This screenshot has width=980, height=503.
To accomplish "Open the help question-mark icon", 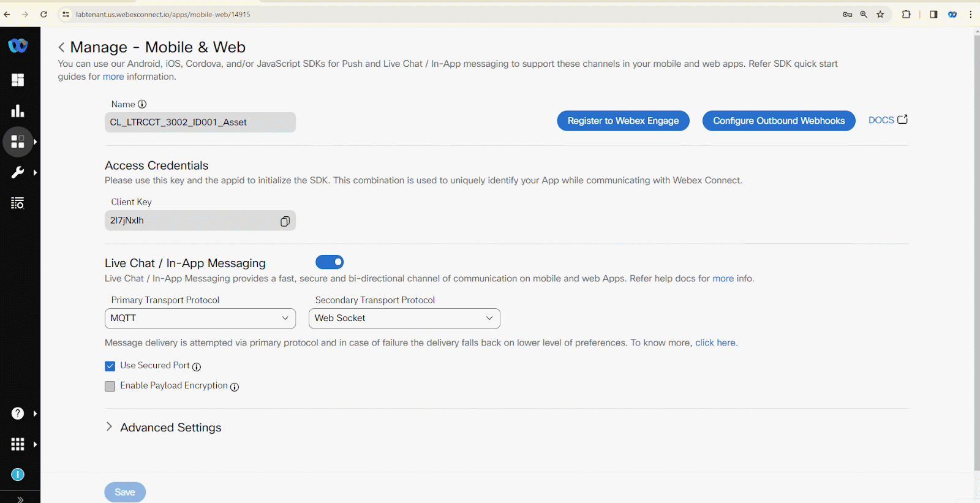I will (x=18, y=414).
